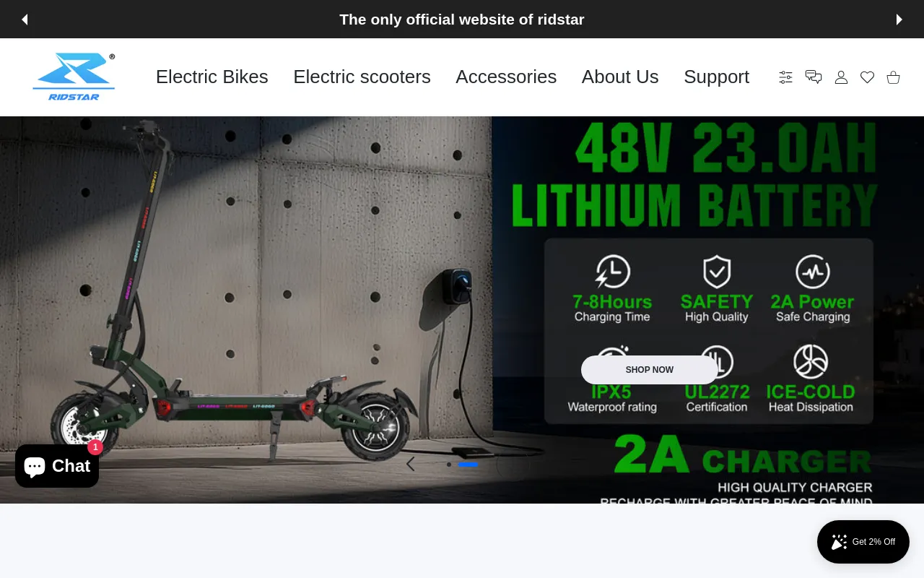Open the account user icon
This screenshot has width=924, height=578.
[841, 77]
